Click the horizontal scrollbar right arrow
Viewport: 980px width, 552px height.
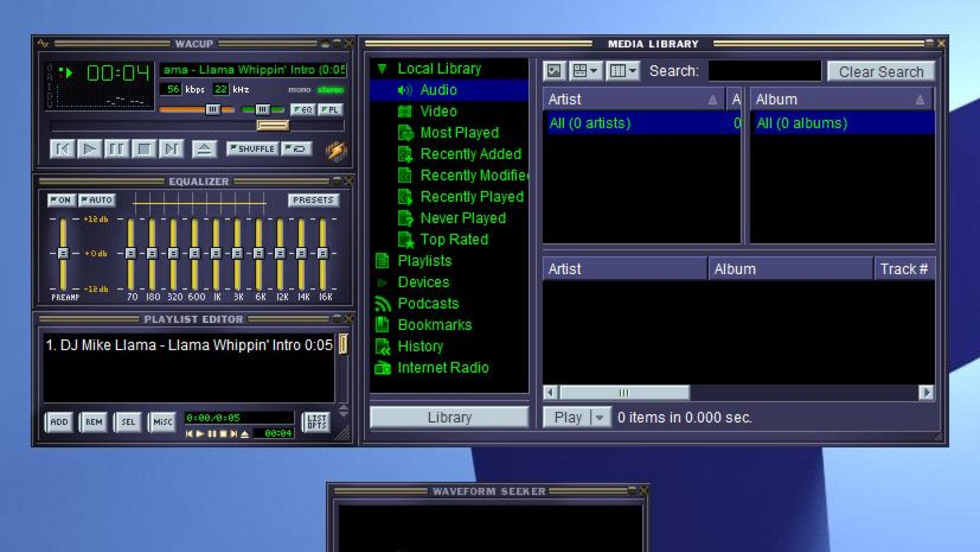[x=926, y=393]
